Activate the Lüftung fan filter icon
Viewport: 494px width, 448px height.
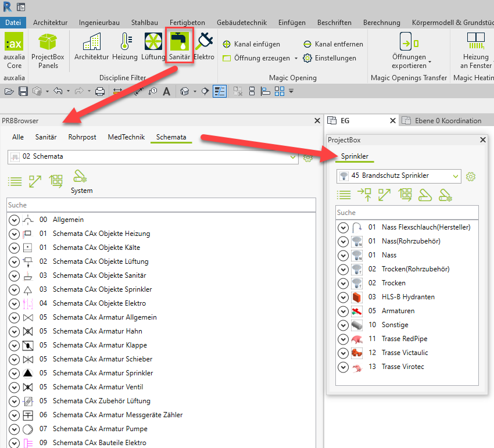(x=153, y=42)
